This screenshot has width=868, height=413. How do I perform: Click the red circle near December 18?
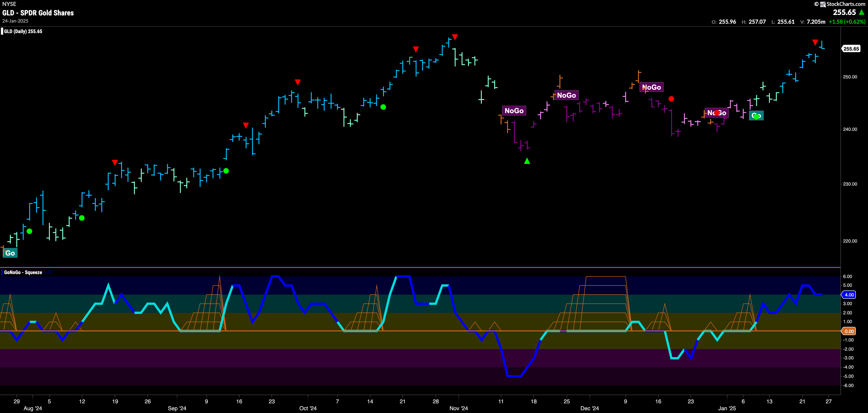pos(671,99)
